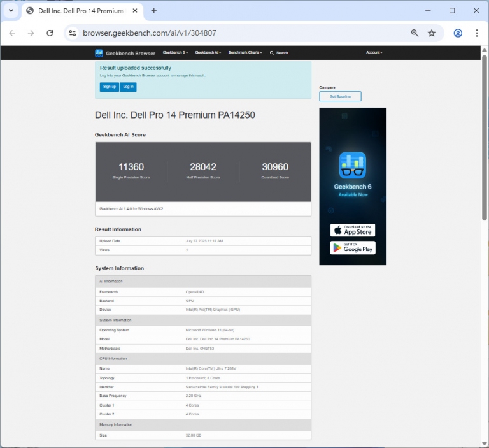The image size is (489, 448).
Task: Click the Base Frequency value 2.20 GHz
Action: 194,396
